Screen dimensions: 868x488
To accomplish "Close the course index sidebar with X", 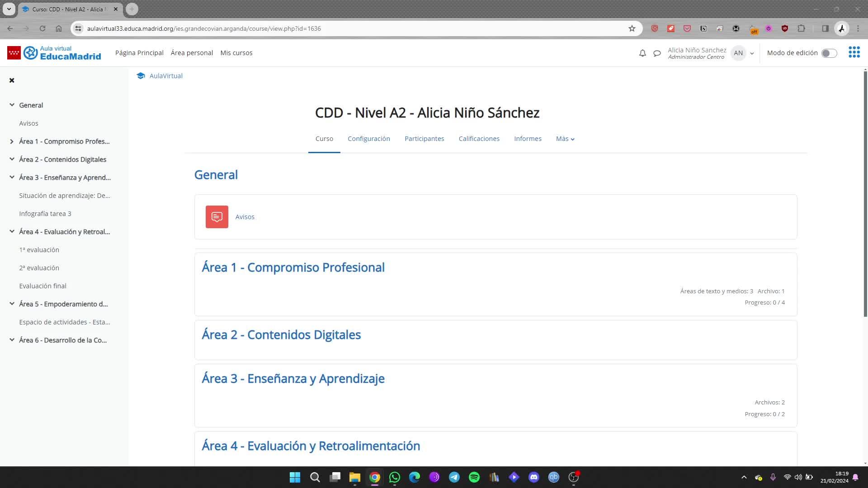I will [12, 80].
